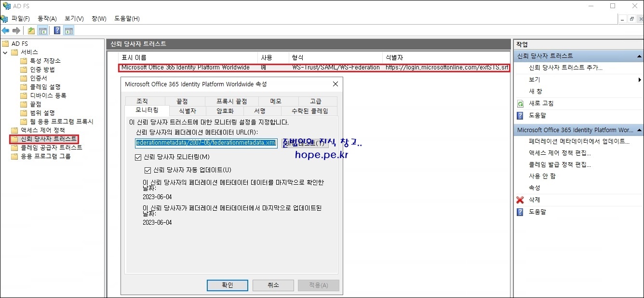The image size is (644, 298).
Task: Open the 보기(V) menu
Action: (x=74, y=18)
